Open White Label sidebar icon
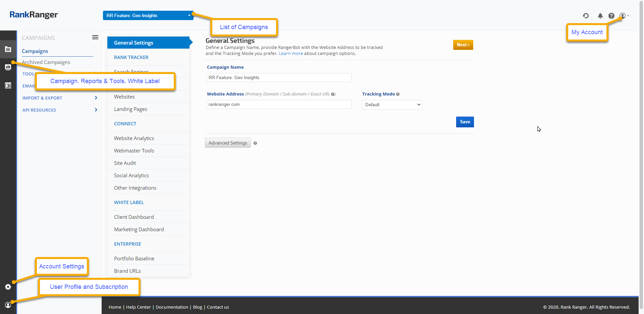Screen dimensions: 644x314 coord(8,86)
